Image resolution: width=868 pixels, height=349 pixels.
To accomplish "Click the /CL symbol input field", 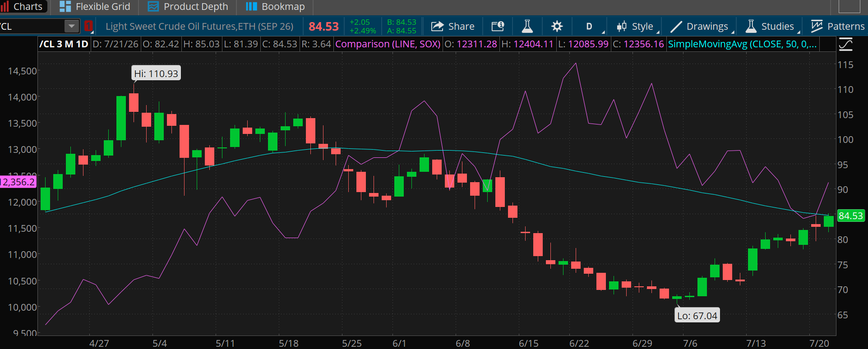I will pyautogui.click(x=32, y=26).
